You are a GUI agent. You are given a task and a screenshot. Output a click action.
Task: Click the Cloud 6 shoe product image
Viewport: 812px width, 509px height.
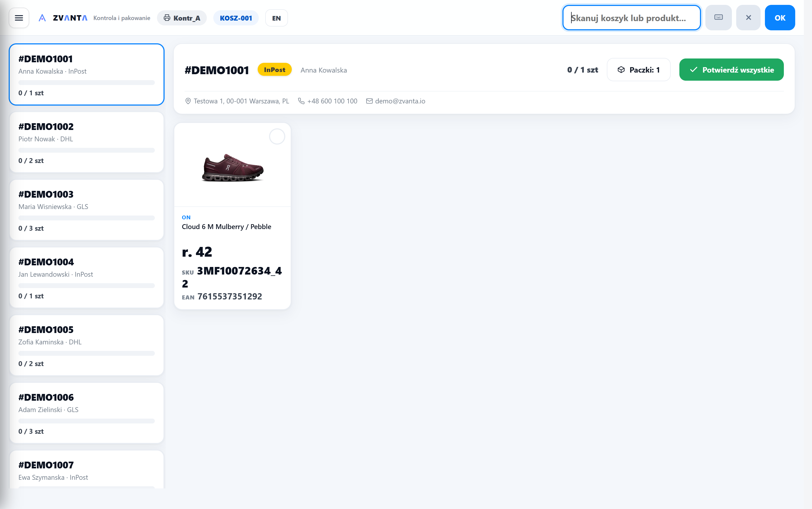pyautogui.click(x=233, y=168)
